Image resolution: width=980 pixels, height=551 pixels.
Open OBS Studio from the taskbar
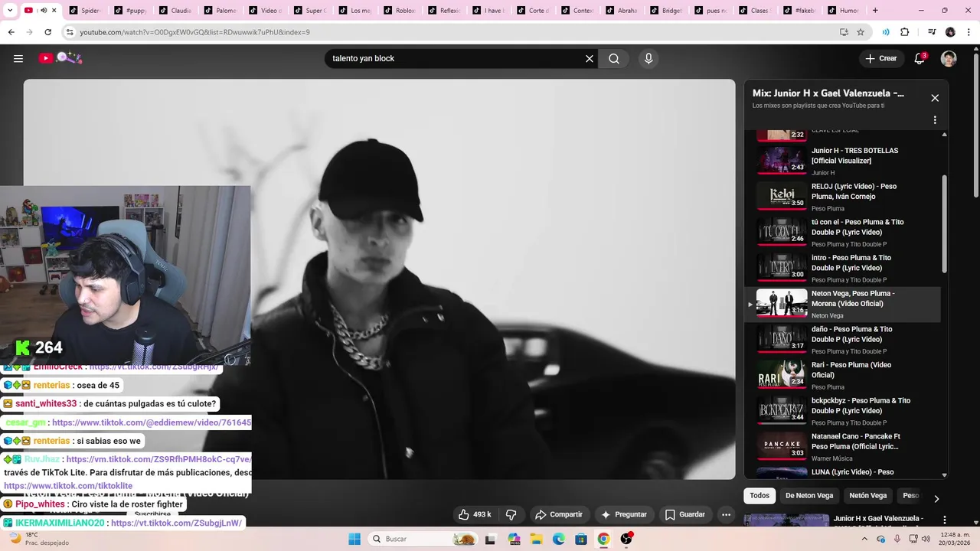tap(626, 539)
